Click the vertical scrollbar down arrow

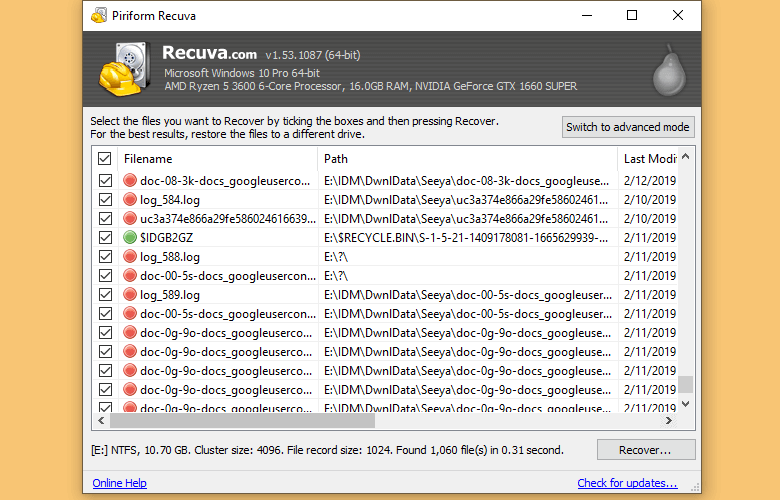coord(685,404)
